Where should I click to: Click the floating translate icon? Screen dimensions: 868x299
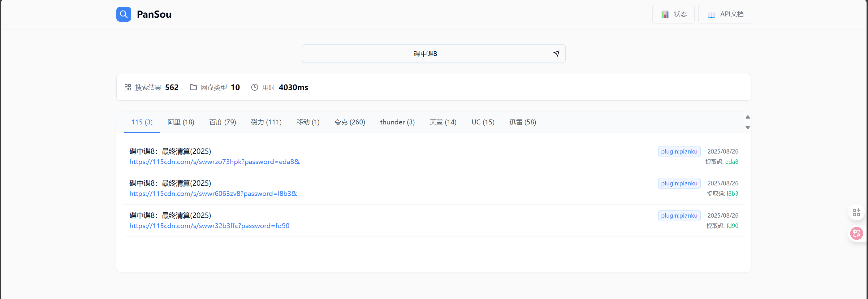856,233
